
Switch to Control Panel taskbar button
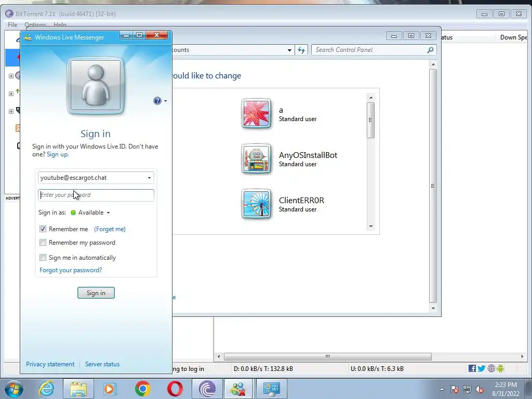click(271, 389)
